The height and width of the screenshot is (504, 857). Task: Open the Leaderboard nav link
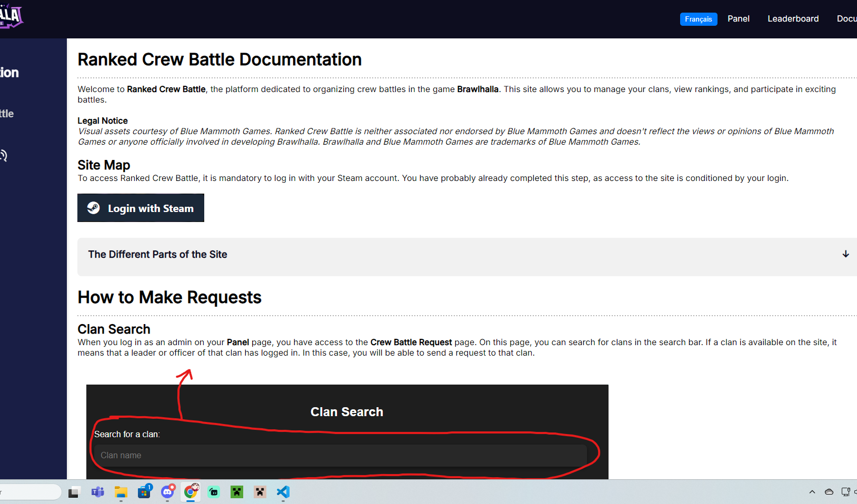[793, 18]
